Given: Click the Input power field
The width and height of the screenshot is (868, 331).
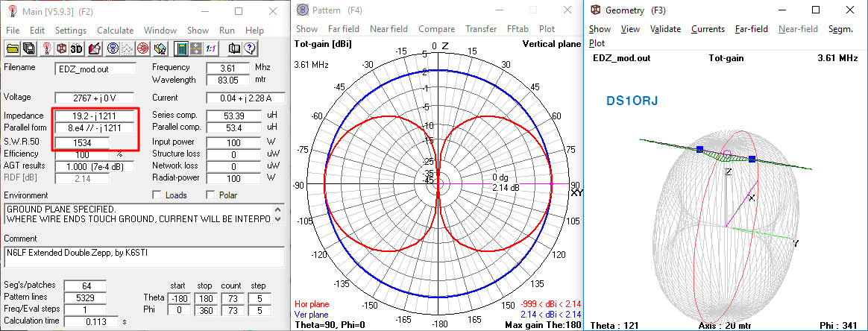Looking at the screenshot, I should click(233, 143).
